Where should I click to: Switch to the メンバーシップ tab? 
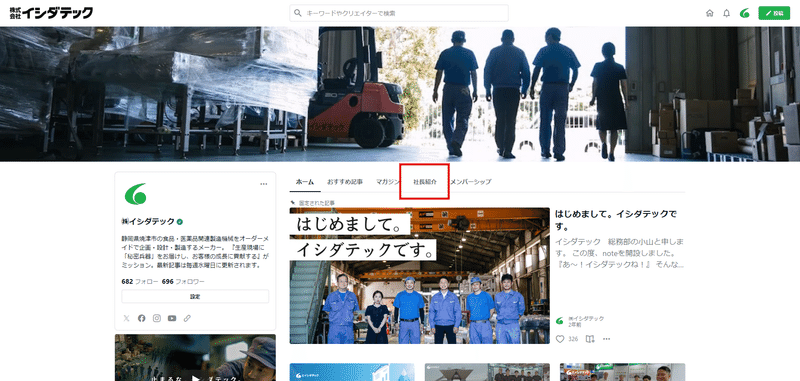[470, 182]
